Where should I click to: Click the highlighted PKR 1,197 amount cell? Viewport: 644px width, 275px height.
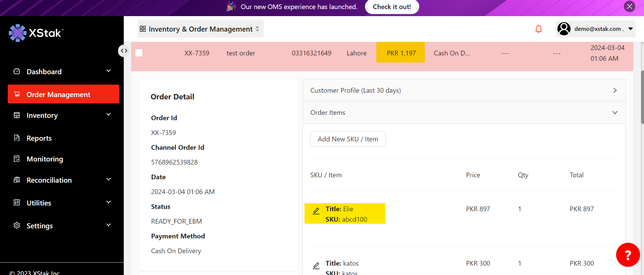coord(401,53)
